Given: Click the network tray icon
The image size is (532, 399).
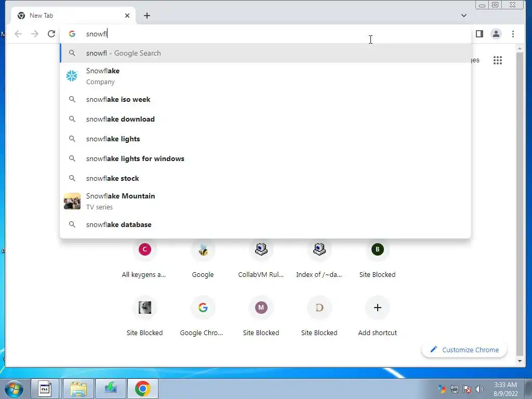Looking at the screenshot, I should [454, 389].
